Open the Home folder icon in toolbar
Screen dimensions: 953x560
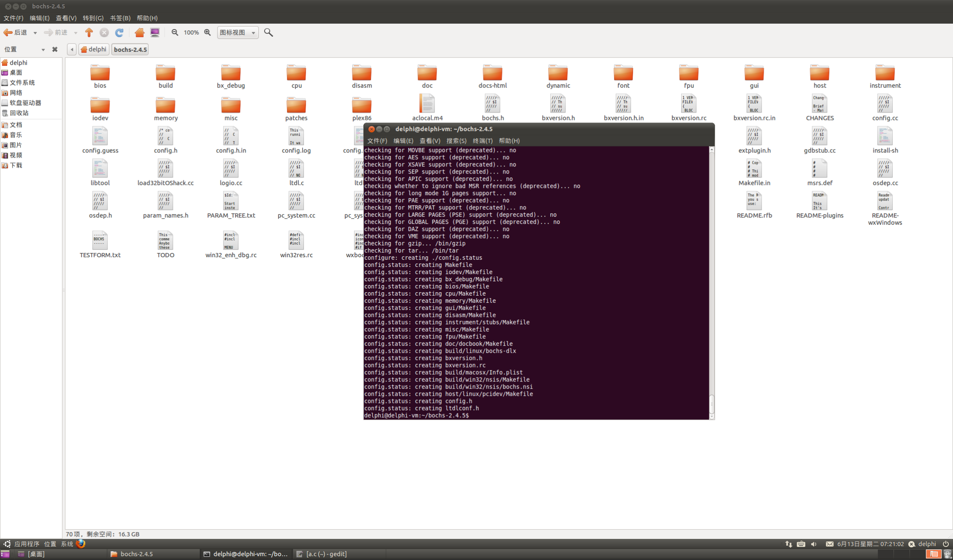point(139,33)
